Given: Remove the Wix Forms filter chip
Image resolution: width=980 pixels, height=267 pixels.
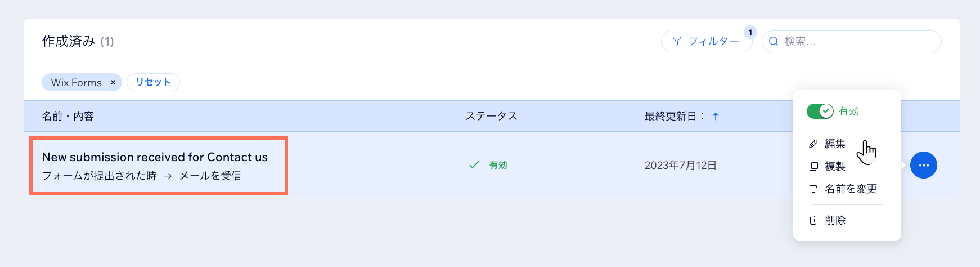Looking at the screenshot, I should pyautogui.click(x=113, y=82).
